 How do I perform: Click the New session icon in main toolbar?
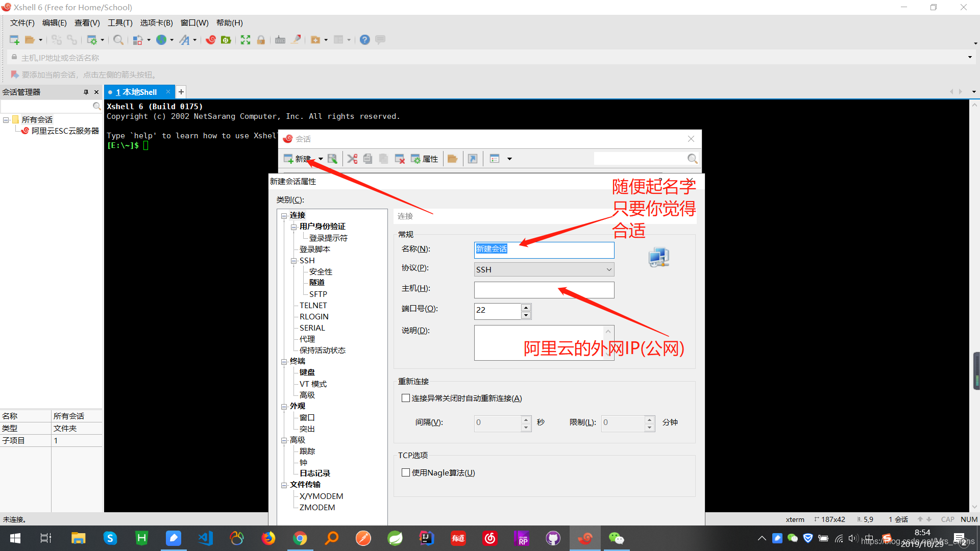tap(14, 40)
